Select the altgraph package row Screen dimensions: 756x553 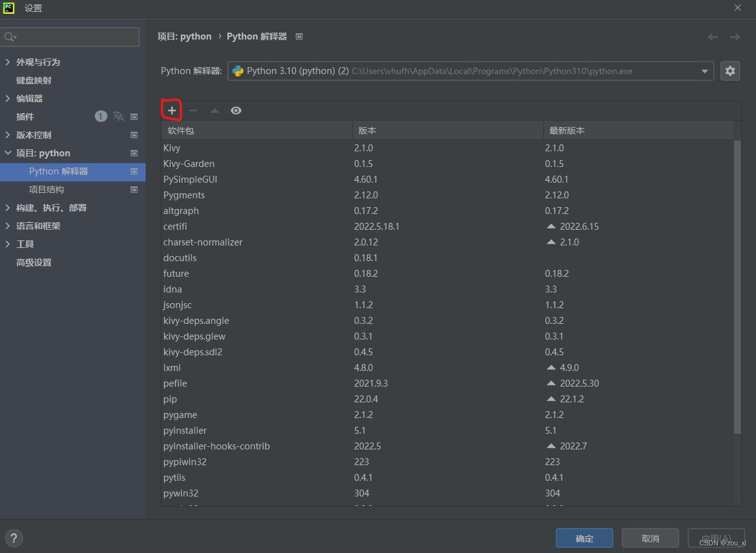tap(447, 211)
